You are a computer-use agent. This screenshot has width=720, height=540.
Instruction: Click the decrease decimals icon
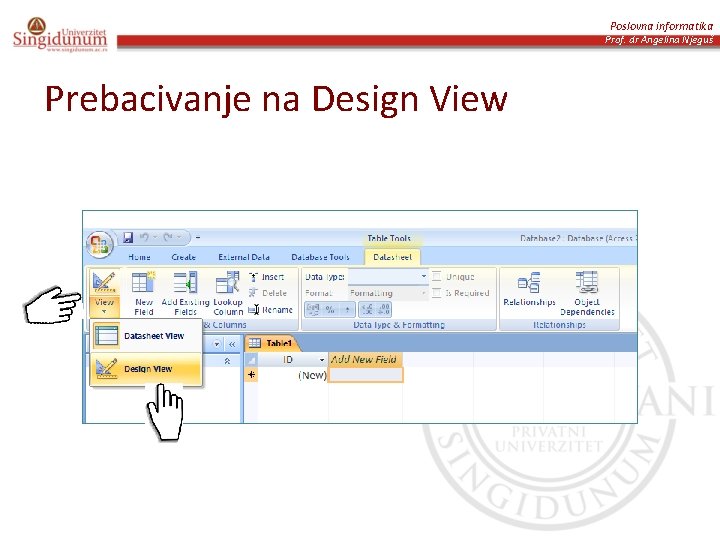[384, 309]
